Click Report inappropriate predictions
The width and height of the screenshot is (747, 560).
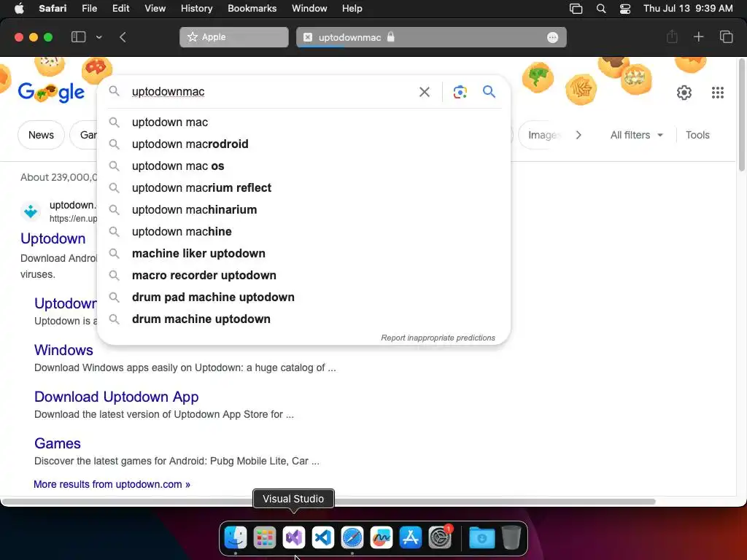438,338
